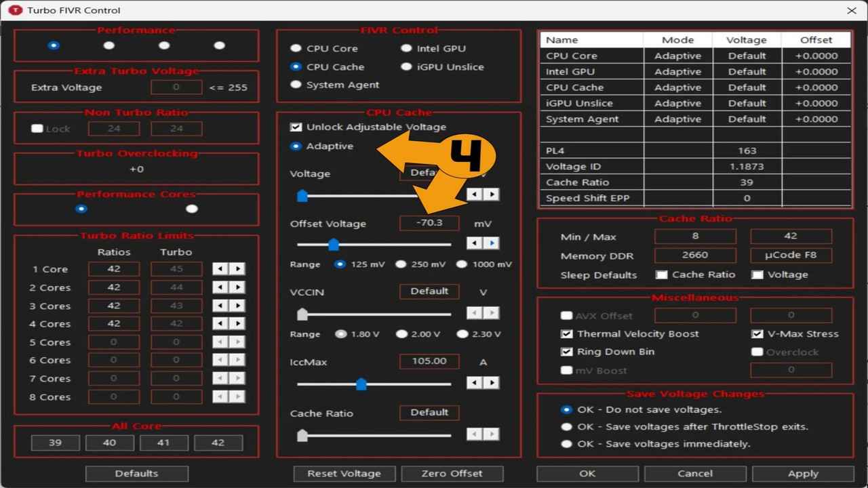
Task: Click the IccMax slider handle
Action: point(361,384)
